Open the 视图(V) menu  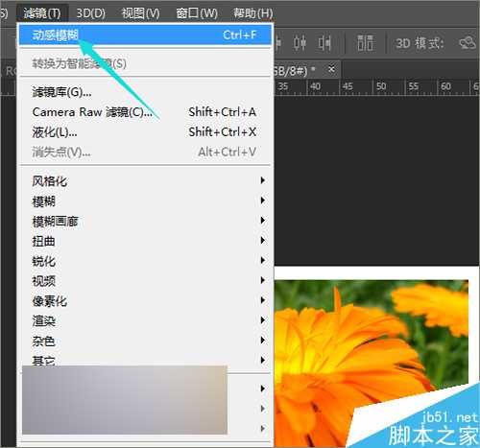pos(140,13)
